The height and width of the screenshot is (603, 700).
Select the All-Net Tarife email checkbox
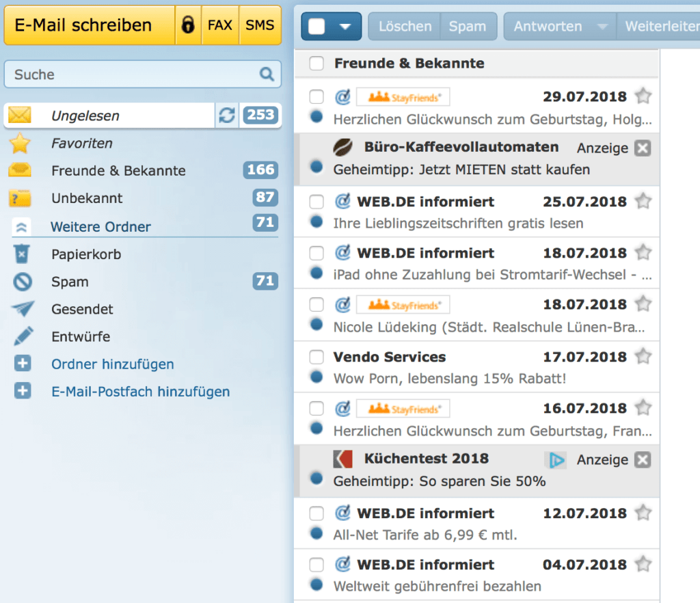pyautogui.click(x=317, y=513)
